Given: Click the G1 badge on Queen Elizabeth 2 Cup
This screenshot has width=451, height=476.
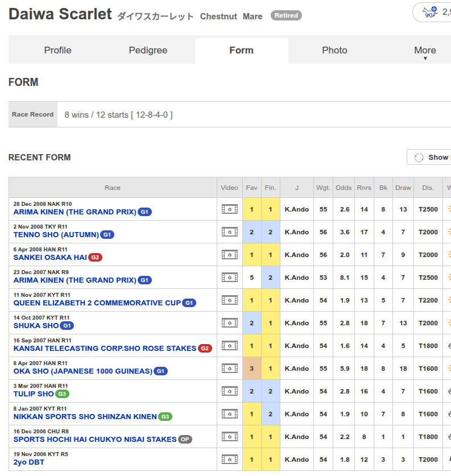Looking at the screenshot, I should tap(189, 303).
